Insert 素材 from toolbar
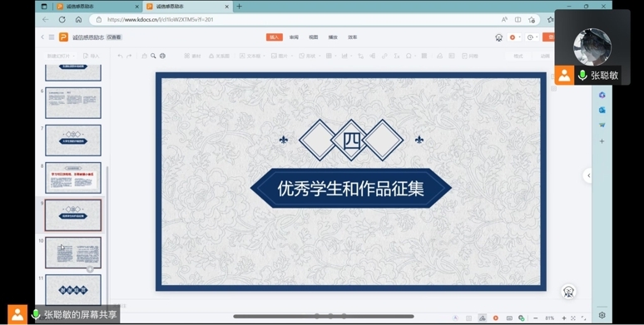Screen dimensions: 644x325 [193, 56]
